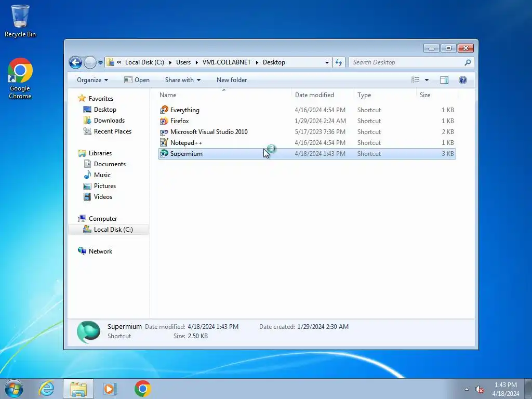Click Users in the address path
The image size is (532, 399).
(x=183, y=62)
